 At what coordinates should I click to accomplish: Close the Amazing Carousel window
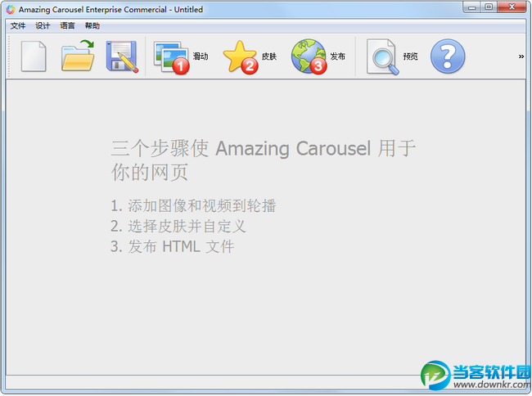[x=512, y=7]
